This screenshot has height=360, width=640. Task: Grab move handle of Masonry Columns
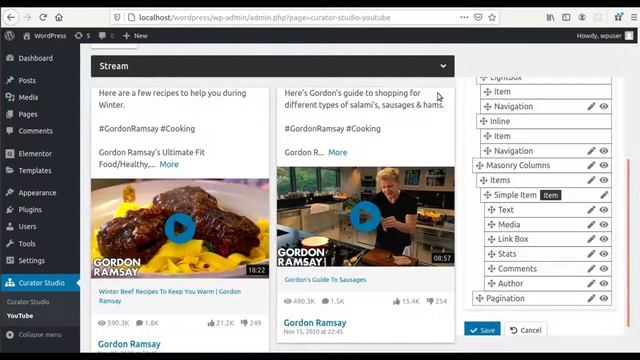480,165
